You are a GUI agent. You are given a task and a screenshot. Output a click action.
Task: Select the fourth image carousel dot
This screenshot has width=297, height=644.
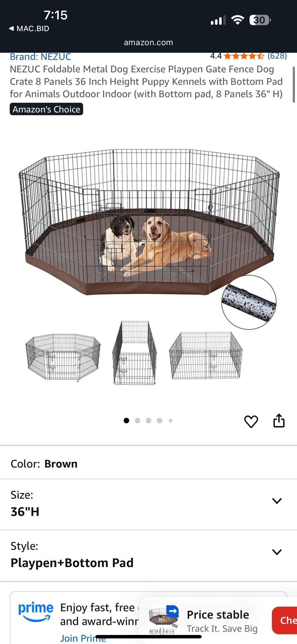point(160,421)
